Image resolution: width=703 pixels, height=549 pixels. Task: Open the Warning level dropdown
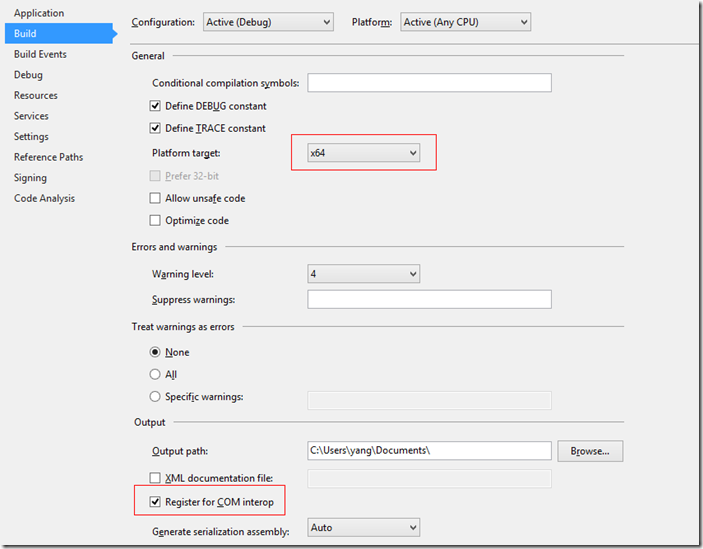[x=364, y=274]
